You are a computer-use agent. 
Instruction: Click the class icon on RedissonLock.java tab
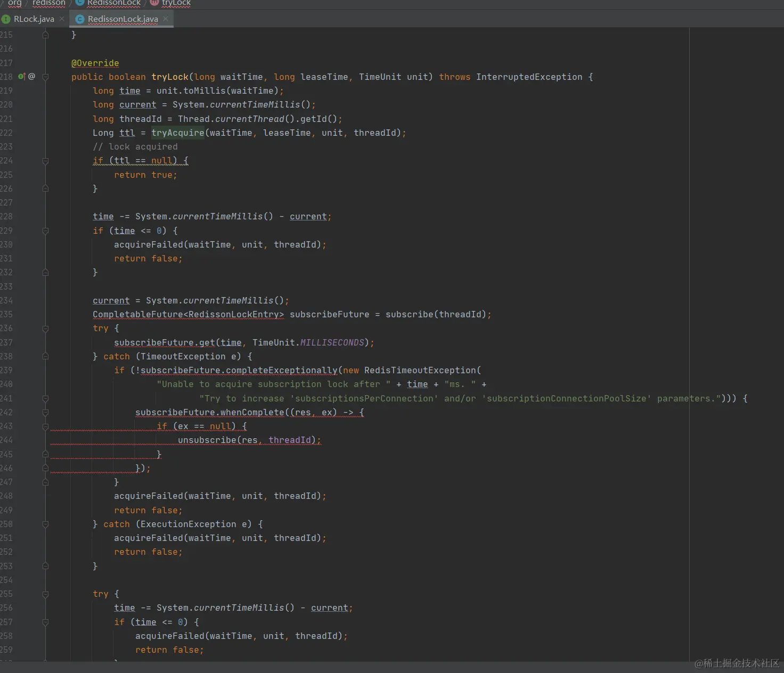coord(80,19)
